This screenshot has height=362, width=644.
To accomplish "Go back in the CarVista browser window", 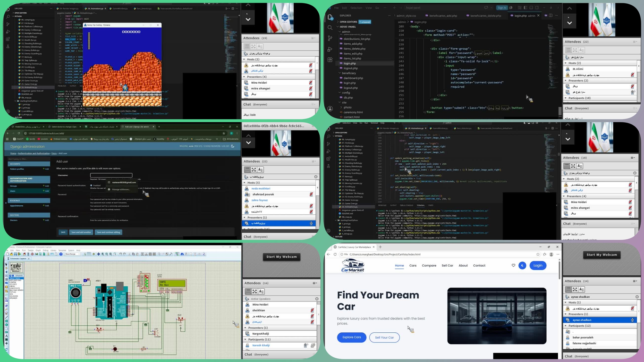I will pos(328,254).
